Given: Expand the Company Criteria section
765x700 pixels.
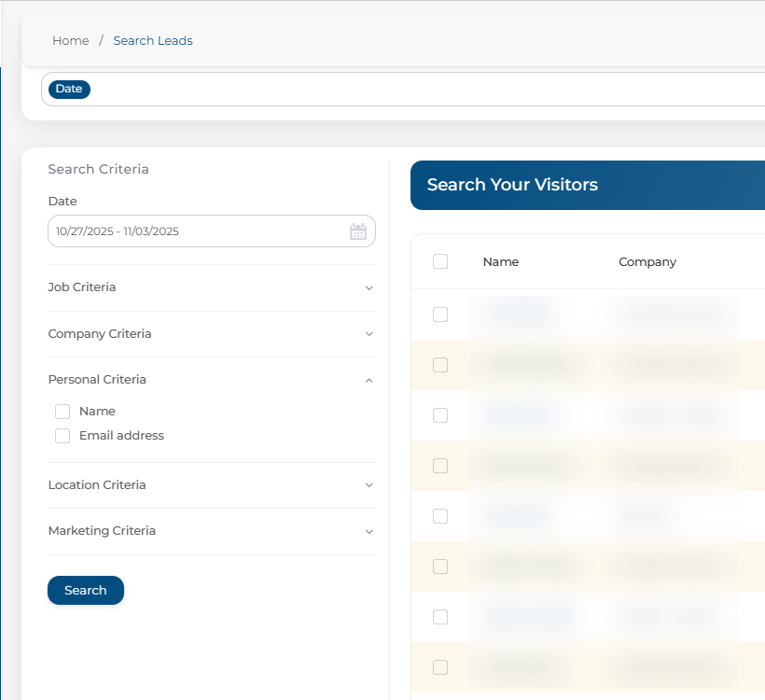Looking at the screenshot, I should 212,334.
